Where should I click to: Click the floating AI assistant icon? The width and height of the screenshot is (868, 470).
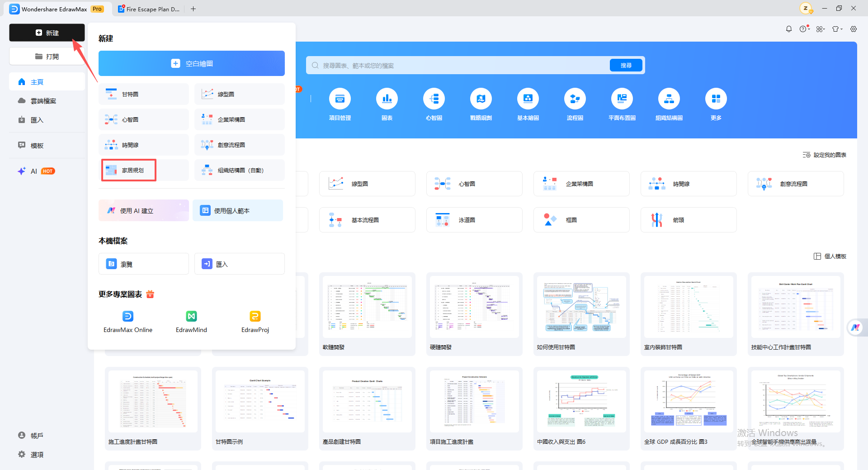coord(855,328)
